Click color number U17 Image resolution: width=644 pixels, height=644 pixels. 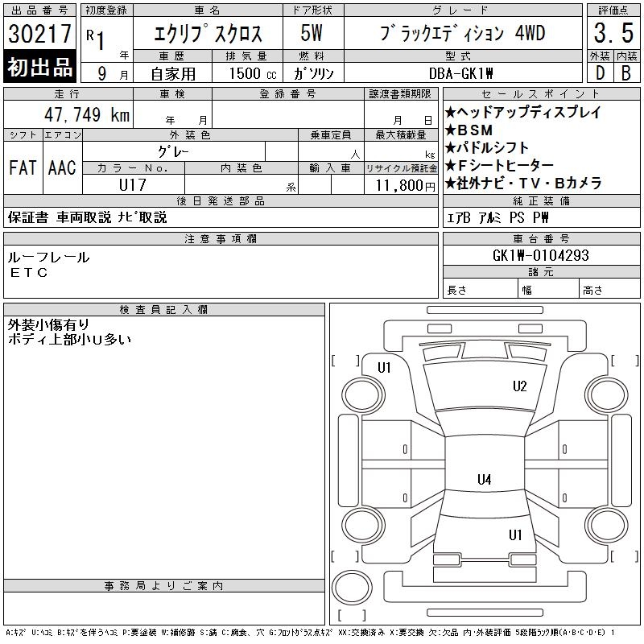click(133, 185)
